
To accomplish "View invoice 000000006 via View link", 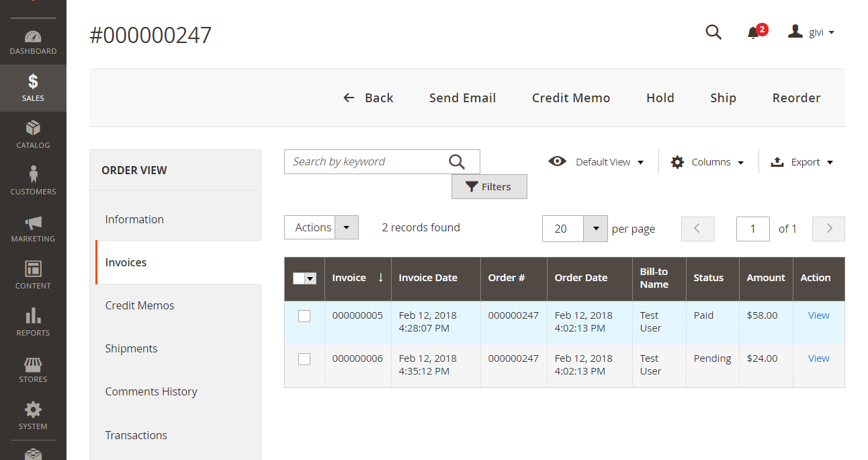I will click(x=818, y=358).
